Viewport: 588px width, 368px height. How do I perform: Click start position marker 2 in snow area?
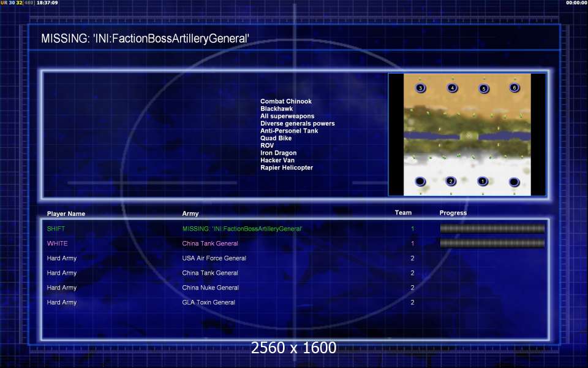click(x=451, y=182)
